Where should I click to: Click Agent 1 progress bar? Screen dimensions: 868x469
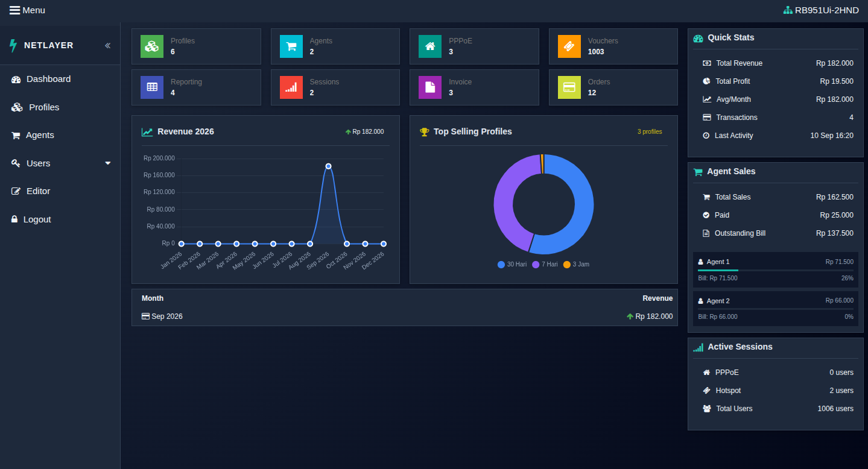[x=776, y=271]
